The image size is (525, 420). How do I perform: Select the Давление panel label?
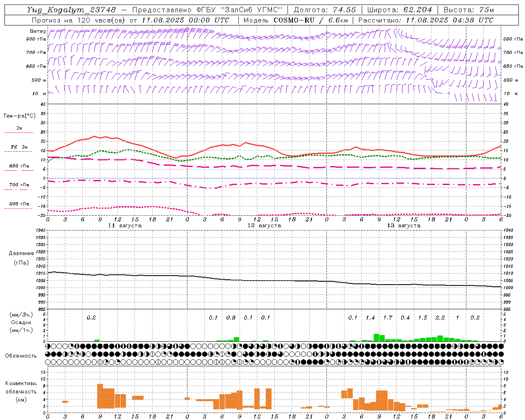tap(21, 253)
